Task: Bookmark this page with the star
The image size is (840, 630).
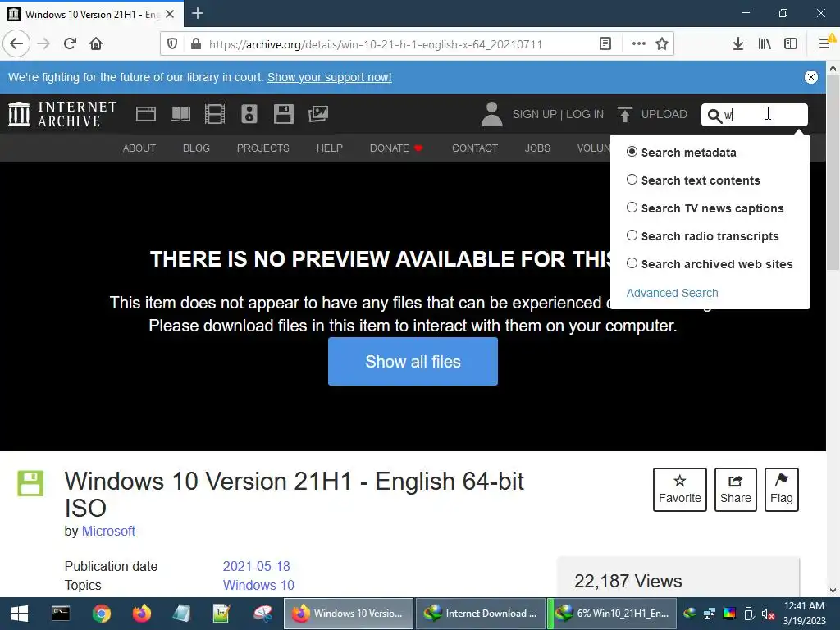Action: 662,44
